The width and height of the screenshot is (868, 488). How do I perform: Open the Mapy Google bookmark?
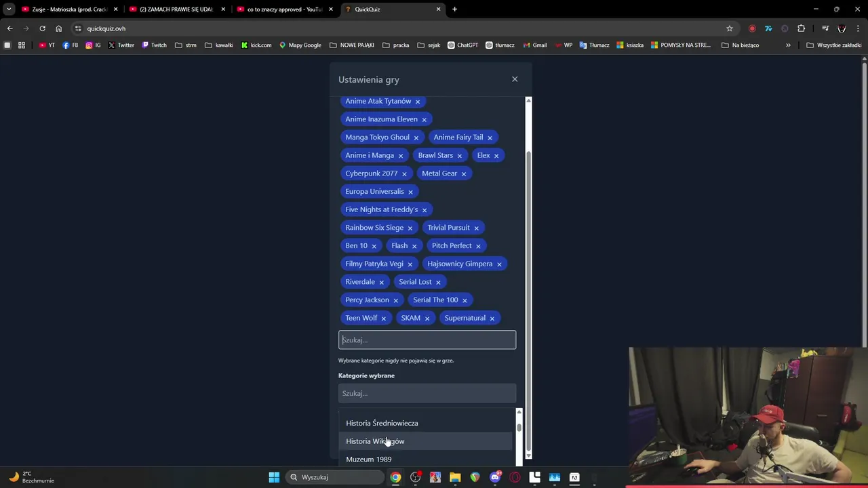300,45
